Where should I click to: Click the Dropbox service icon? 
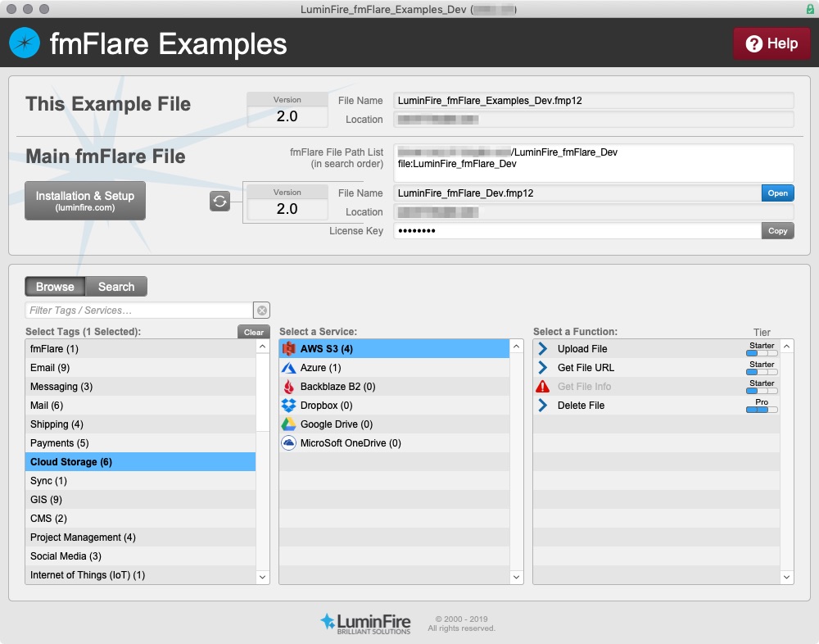[289, 405]
